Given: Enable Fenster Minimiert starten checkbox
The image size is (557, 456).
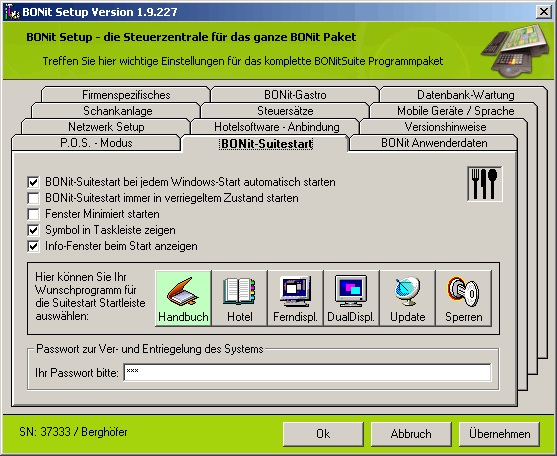Looking at the screenshot, I should (33, 214).
